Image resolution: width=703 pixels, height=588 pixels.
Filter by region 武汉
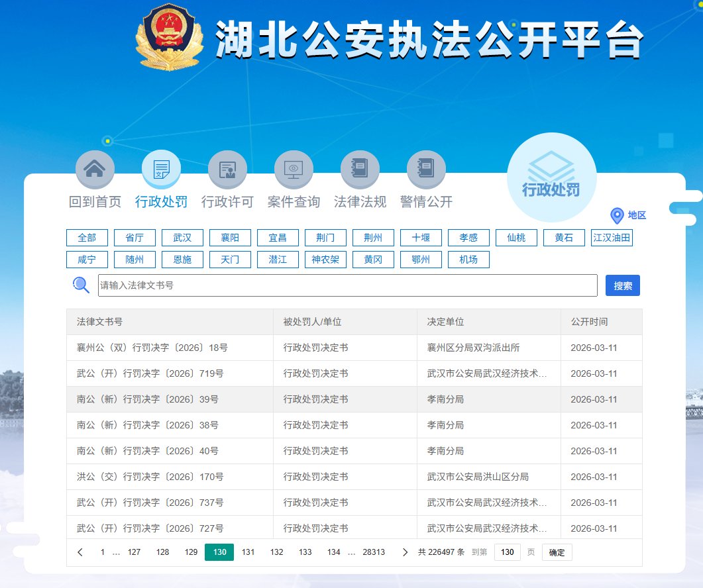pyautogui.click(x=182, y=238)
